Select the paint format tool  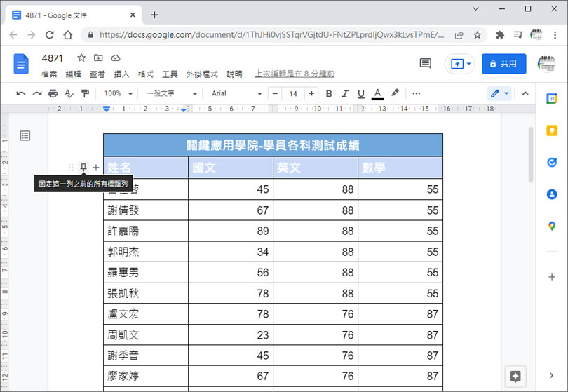pyautogui.click(x=85, y=93)
